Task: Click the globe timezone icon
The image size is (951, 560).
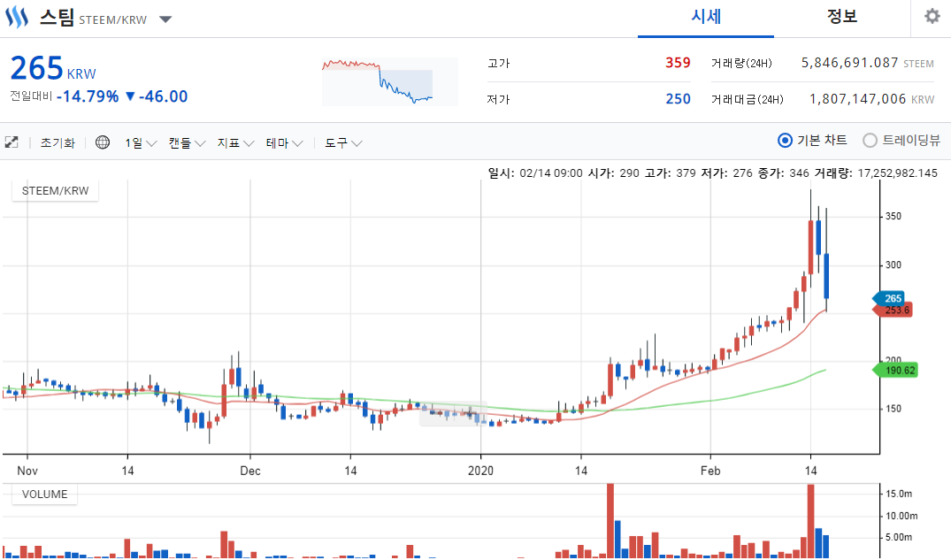Action: click(x=103, y=142)
